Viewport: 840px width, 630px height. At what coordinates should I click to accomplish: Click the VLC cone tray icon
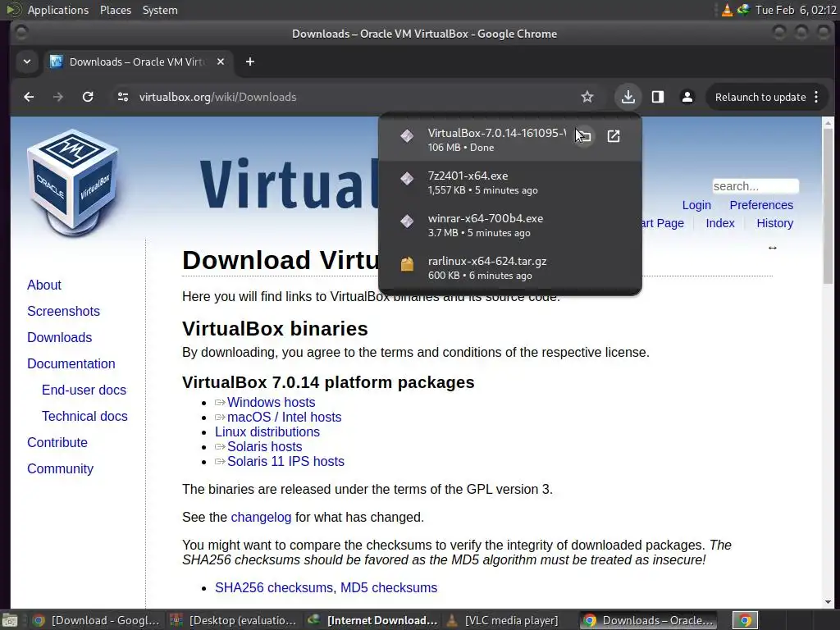pyautogui.click(x=727, y=10)
